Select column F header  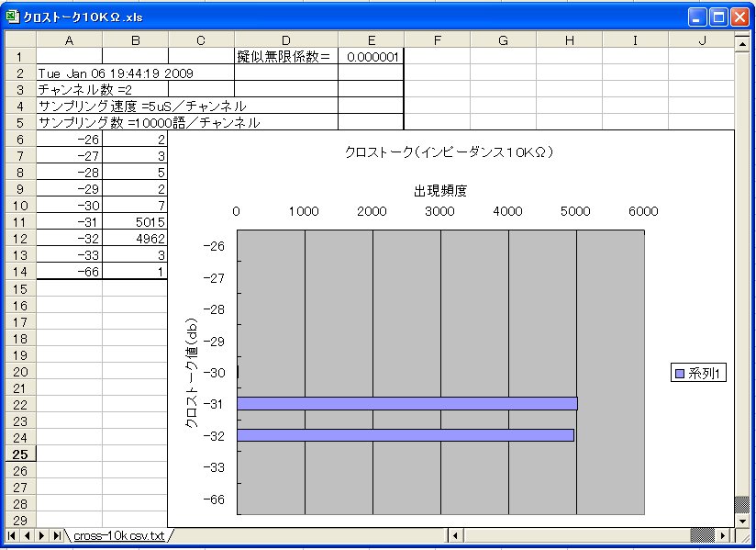pos(438,40)
